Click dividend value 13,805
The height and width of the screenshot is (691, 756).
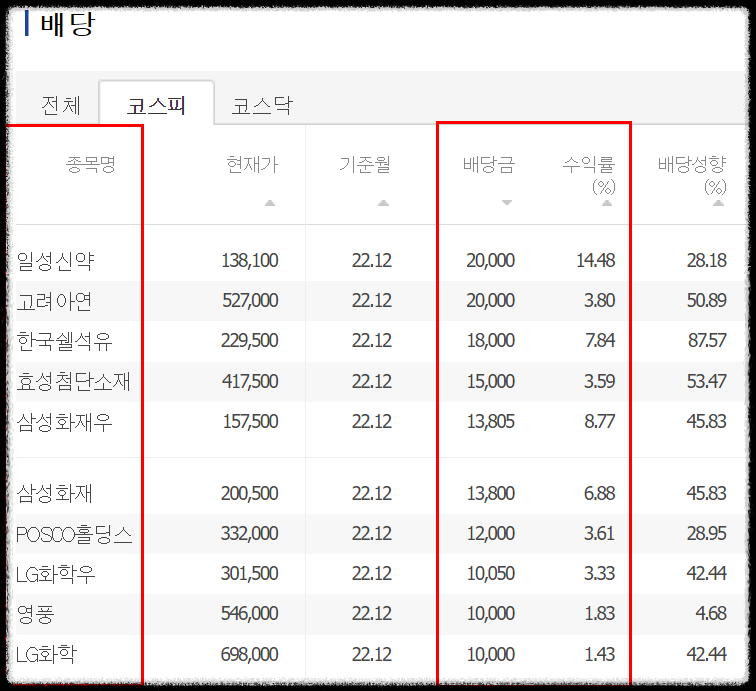pyautogui.click(x=490, y=422)
